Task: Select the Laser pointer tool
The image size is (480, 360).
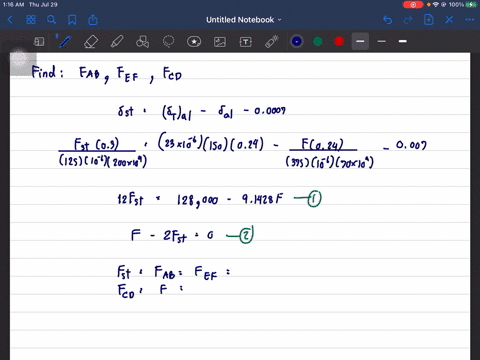Action: point(272,42)
